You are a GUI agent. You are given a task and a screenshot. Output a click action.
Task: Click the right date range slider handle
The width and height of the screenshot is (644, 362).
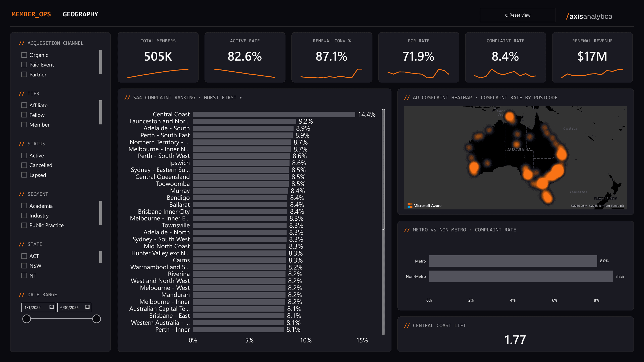tap(97, 319)
